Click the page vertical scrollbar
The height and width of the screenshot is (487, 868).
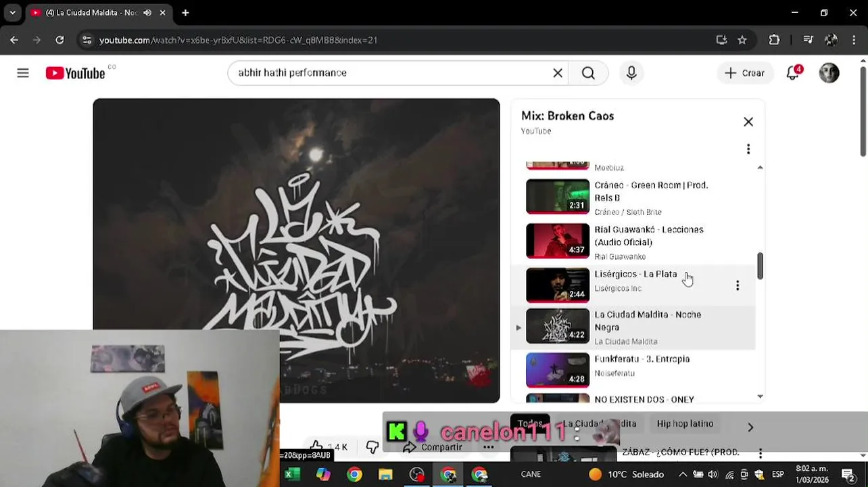tap(863, 112)
